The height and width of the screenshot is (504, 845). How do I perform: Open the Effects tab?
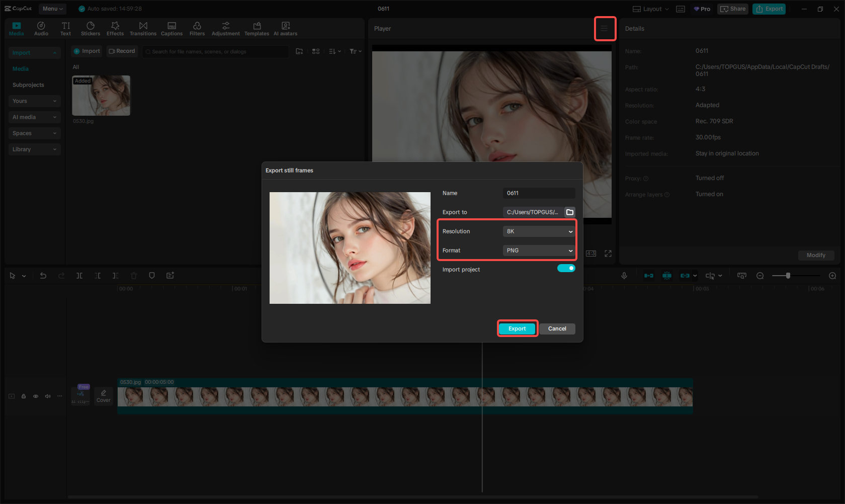click(115, 29)
